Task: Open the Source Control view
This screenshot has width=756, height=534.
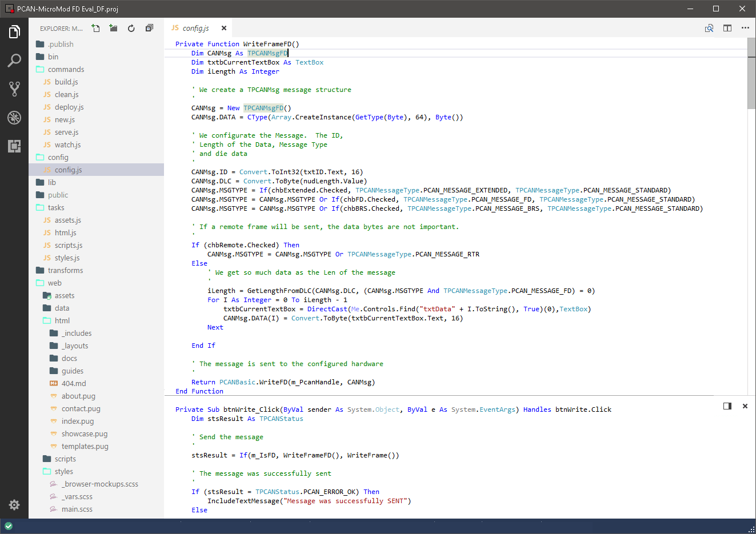Action: click(14, 89)
